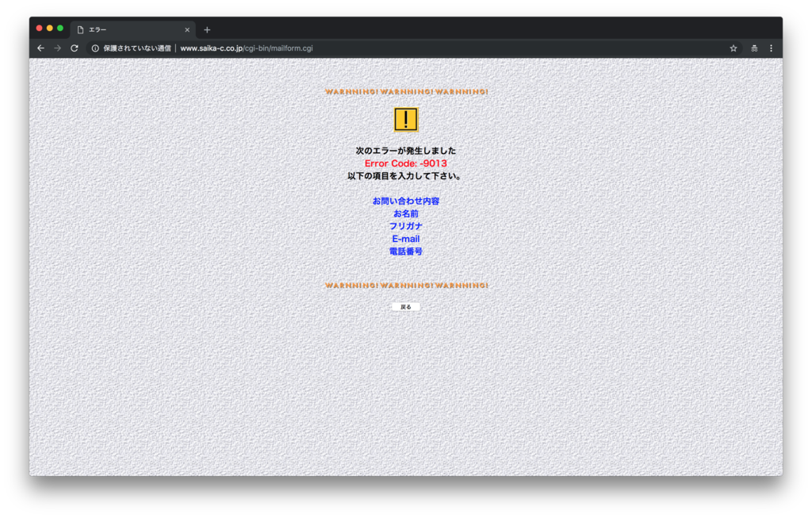Bookmark this page with the star icon
The width and height of the screenshot is (812, 518).
coord(733,48)
